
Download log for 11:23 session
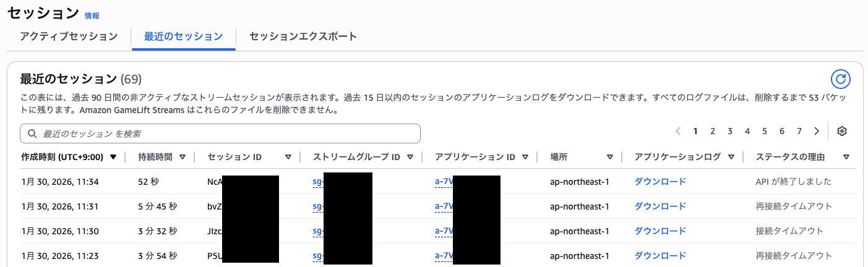pyautogui.click(x=660, y=255)
